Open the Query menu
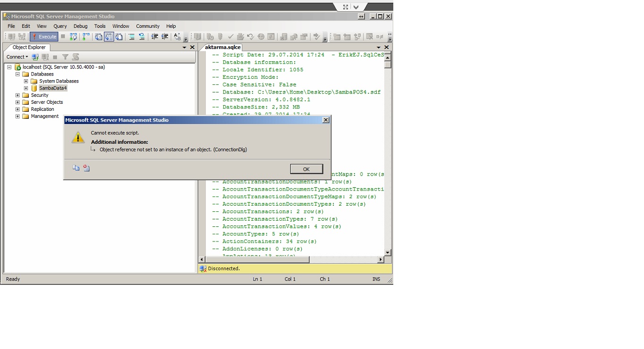 click(60, 26)
